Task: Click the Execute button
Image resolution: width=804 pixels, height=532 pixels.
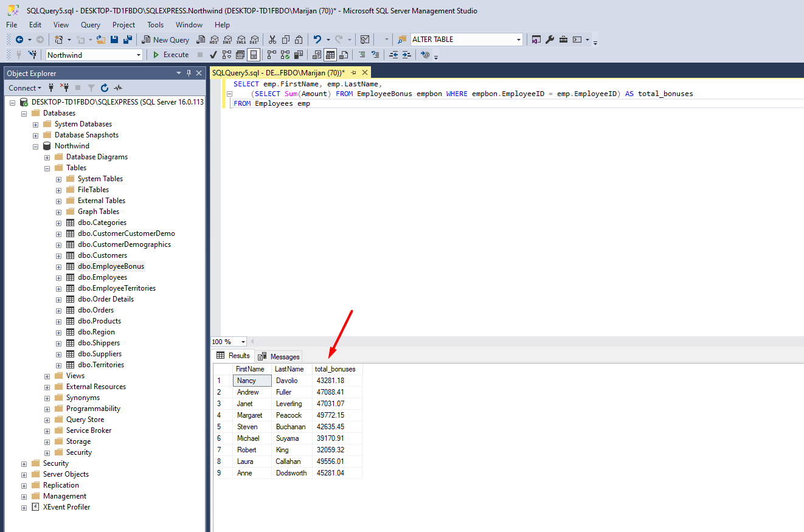Action: pos(170,55)
